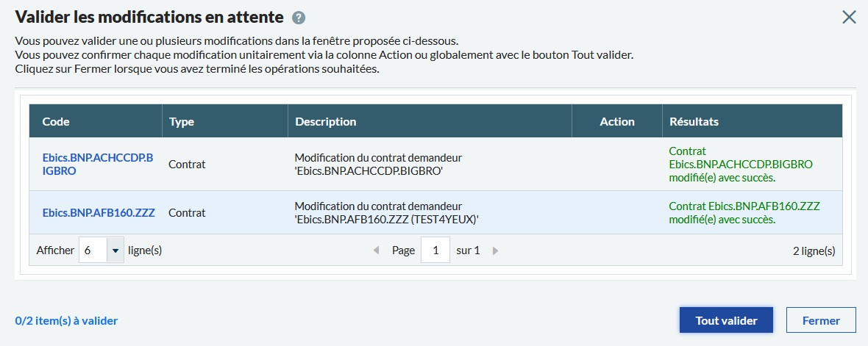868x346 pixels.
Task: Click the AFB160.ZZZ success result message
Action: click(x=744, y=213)
